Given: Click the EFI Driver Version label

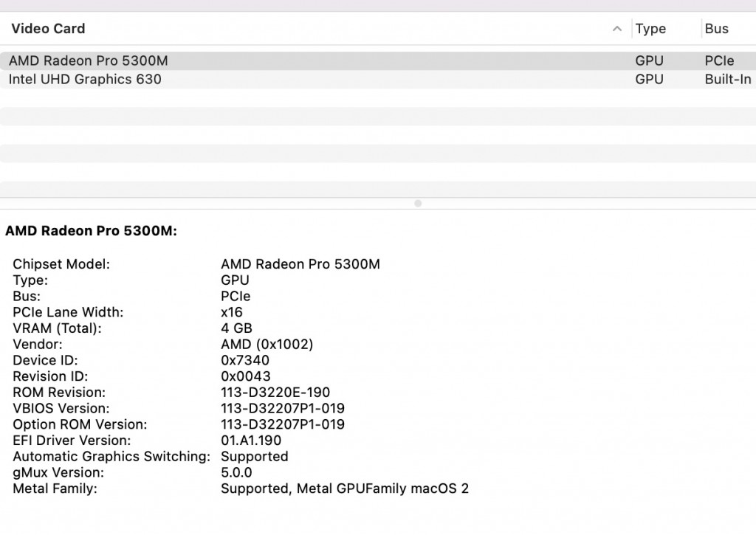Looking at the screenshot, I should 72,441.
